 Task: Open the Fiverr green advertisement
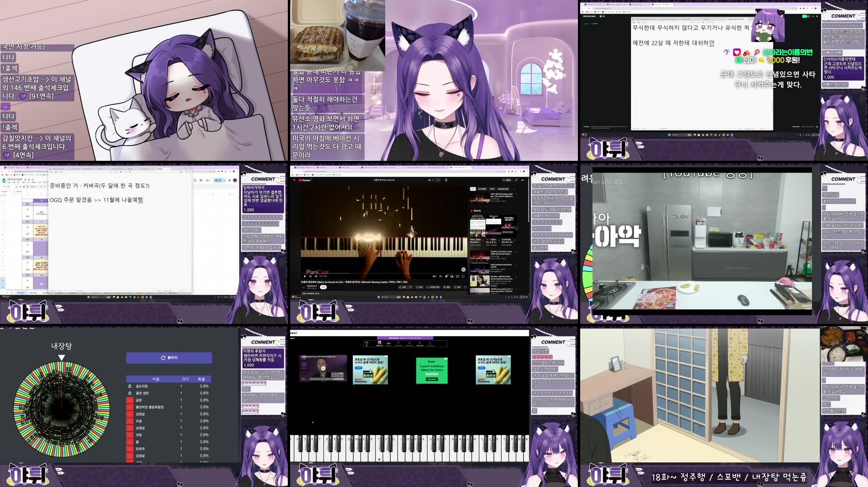click(432, 371)
